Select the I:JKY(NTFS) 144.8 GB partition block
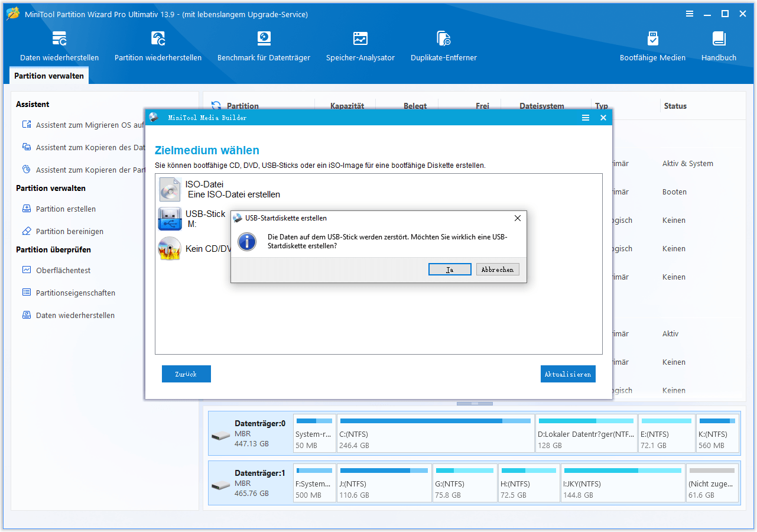This screenshot has height=532, width=757. pos(623,483)
